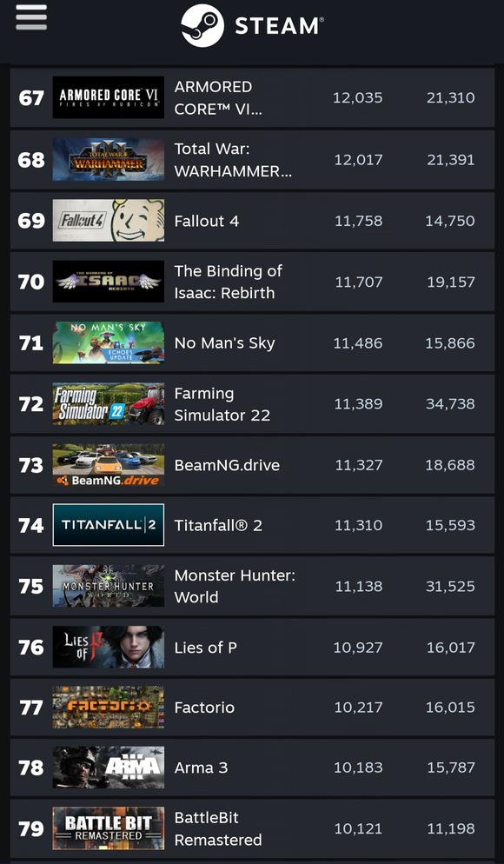Screen dimensions: 504x864
Task: Select the BeamNG.drive game thumbnail
Action: click(109, 465)
